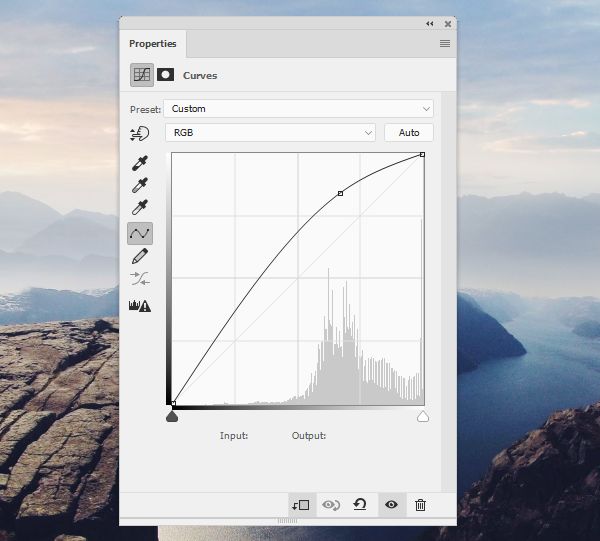Click the smooth curve values icon

(x=140, y=279)
